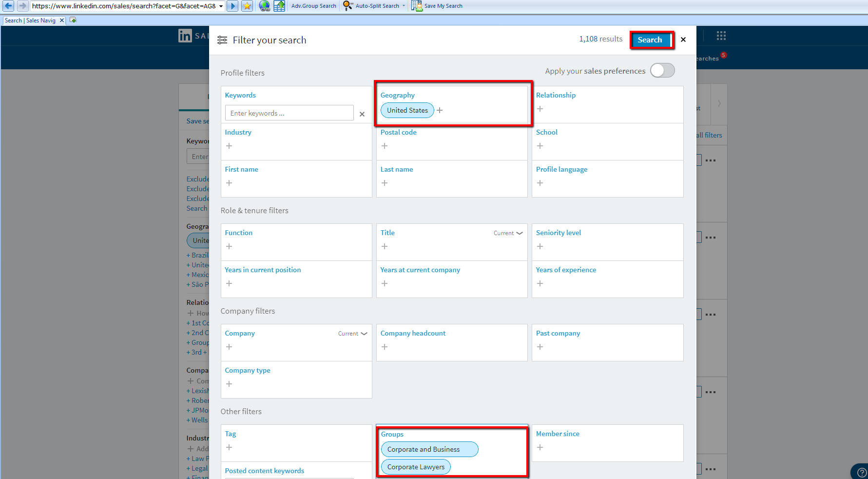Click the globe icon in the toolbar
The width and height of the screenshot is (868, 479).
(264, 6)
